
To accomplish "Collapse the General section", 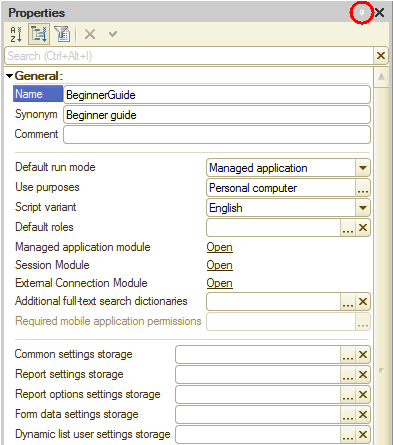I will click(x=10, y=76).
